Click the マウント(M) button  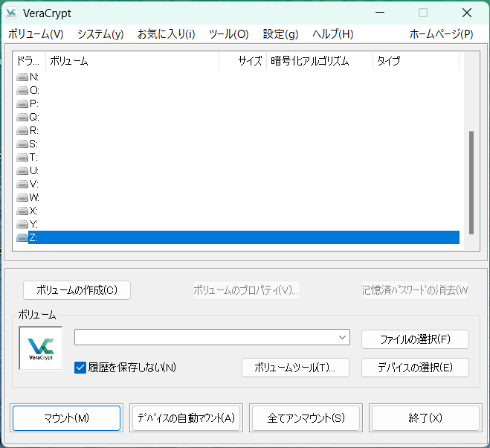click(x=66, y=418)
